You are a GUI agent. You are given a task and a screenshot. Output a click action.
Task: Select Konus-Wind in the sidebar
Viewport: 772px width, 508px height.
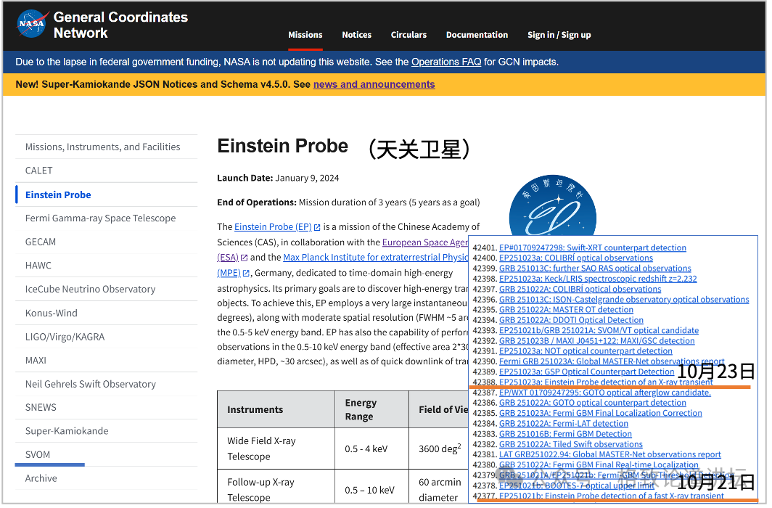pos(107,314)
